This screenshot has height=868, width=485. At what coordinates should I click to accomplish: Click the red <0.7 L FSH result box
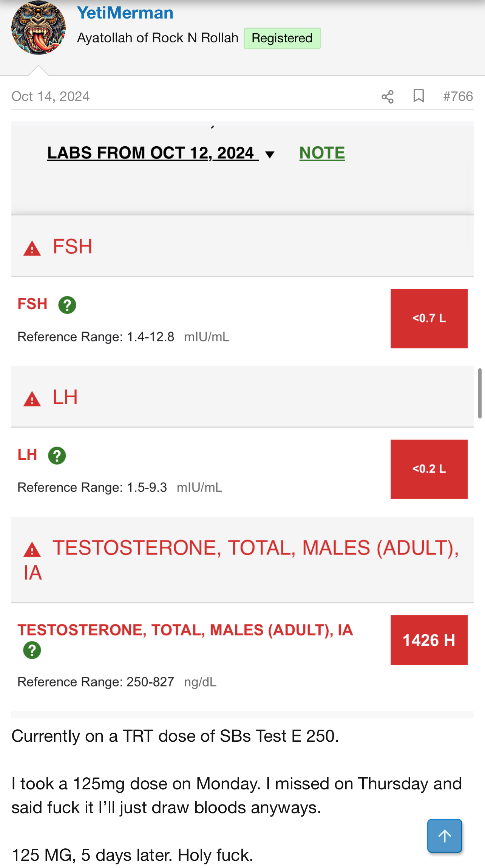pos(429,318)
